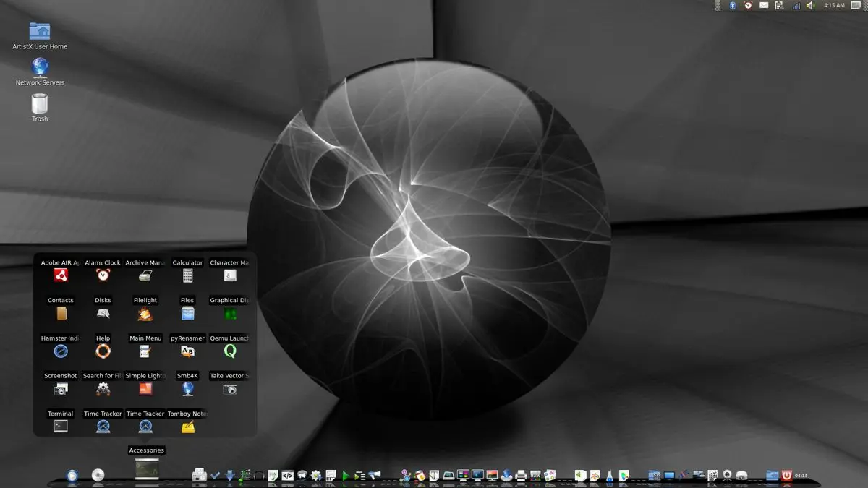Start the Terminal application

click(61, 427)
